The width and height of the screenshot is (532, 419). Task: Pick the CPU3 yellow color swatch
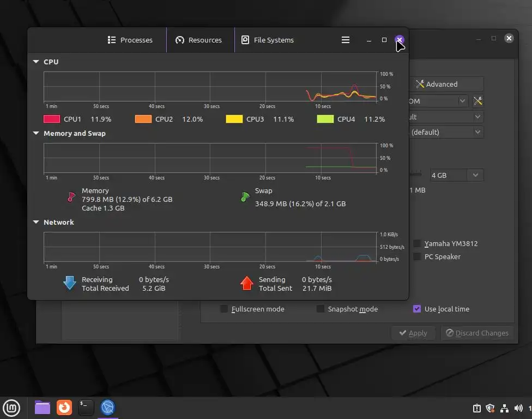234,119
